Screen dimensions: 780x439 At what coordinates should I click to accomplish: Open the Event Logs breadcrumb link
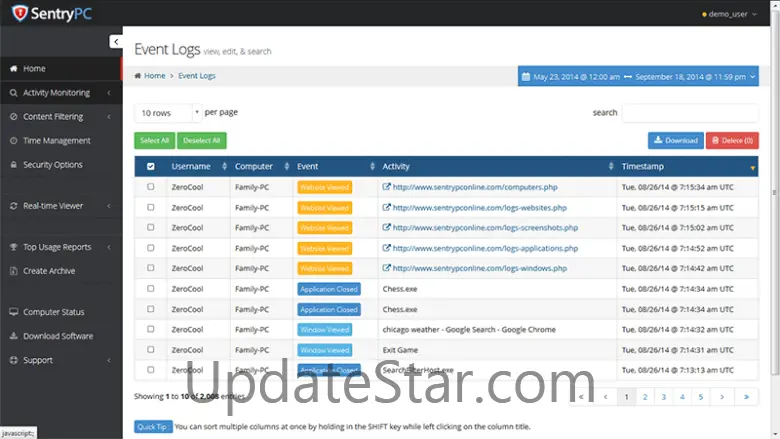click(197, 76)
